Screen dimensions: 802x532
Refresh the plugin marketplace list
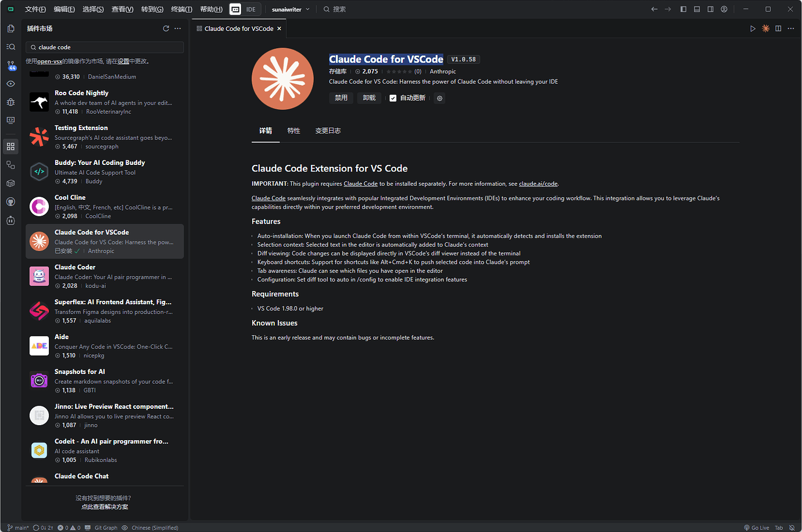[166, 28]
